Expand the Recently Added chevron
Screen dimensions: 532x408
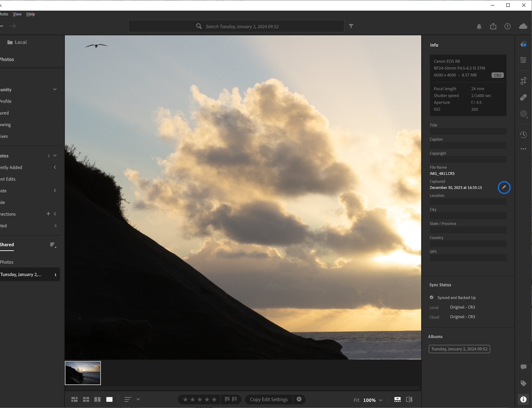55,167
